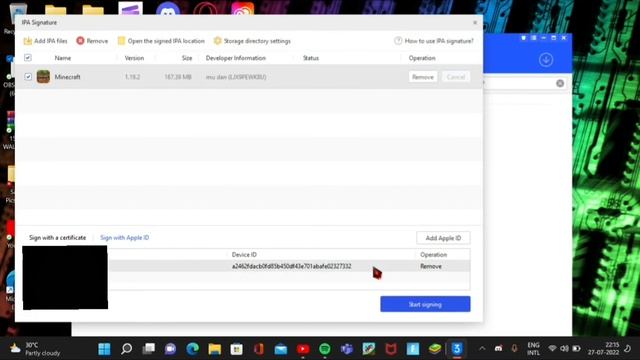Clear the search field in the background window
The width and height of the screenshot is (640, 360).
(560, 83)
